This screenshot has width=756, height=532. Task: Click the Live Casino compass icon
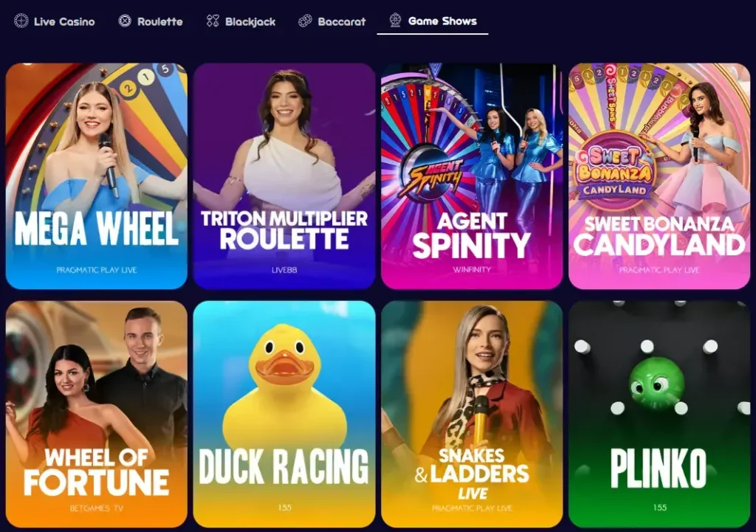[21, 21]
